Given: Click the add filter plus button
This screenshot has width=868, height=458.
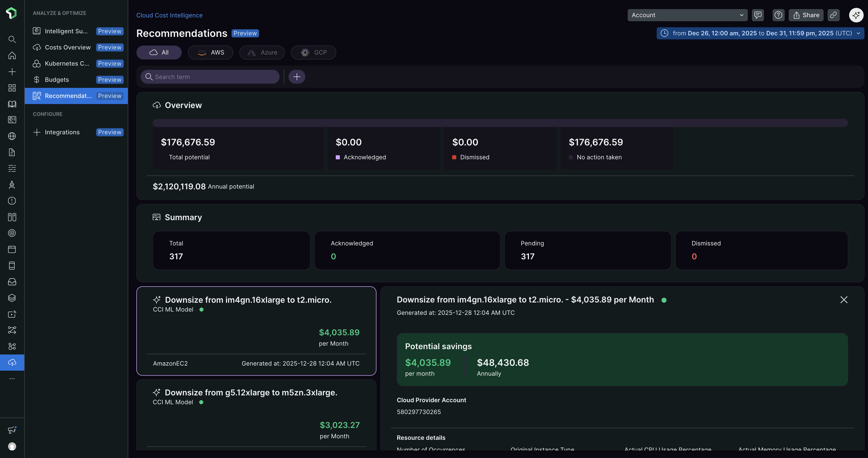Looking at the screenshot, I should click(296, 77).
